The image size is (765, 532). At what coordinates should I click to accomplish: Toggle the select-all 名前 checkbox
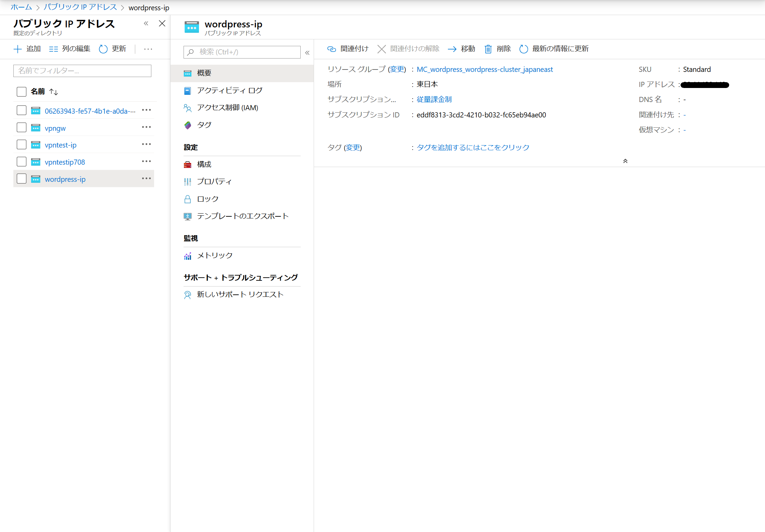22,91
